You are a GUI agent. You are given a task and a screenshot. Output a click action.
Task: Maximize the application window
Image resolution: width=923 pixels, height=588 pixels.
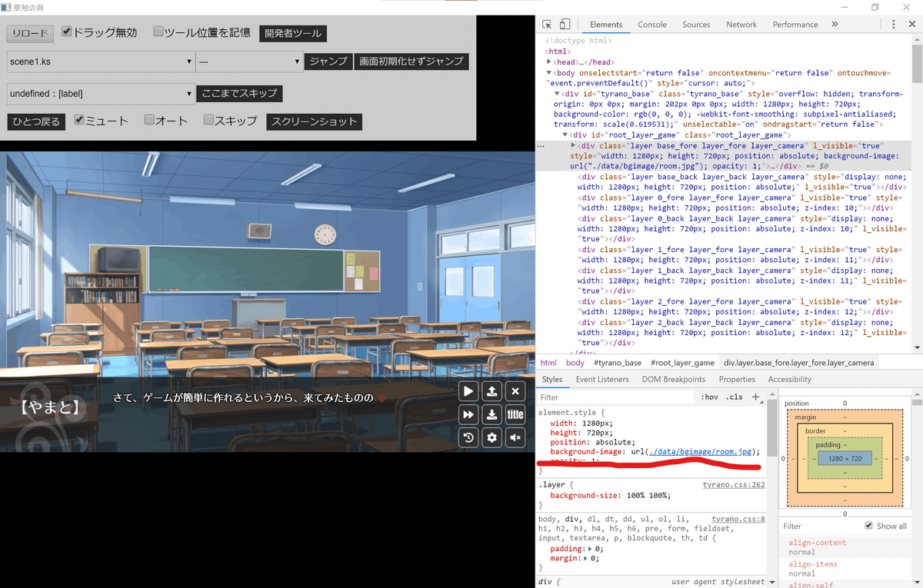tap(875, 7)
